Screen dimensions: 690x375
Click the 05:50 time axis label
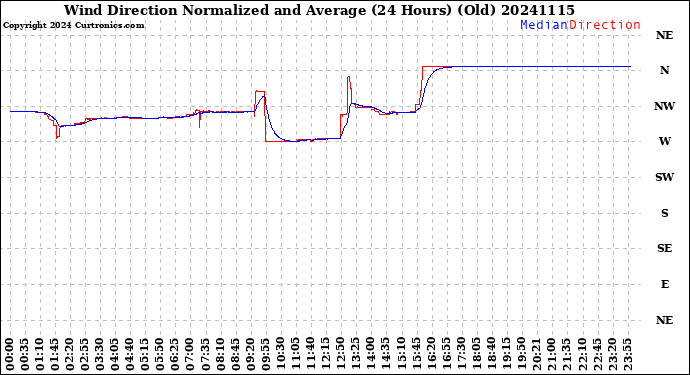point(160,355)
